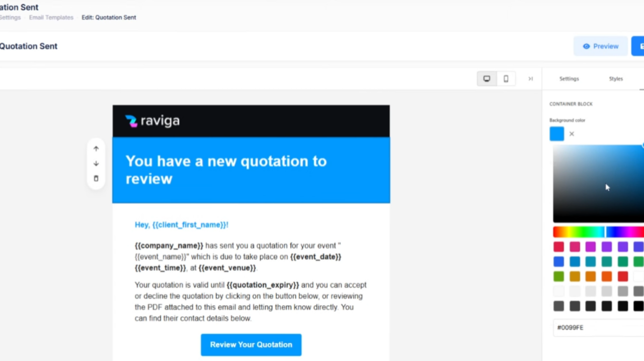Image resolution: width=644 pixels, height=361 pixels.
Task: Click the #0099FE hex color input
Action: [x=594, y=327]
